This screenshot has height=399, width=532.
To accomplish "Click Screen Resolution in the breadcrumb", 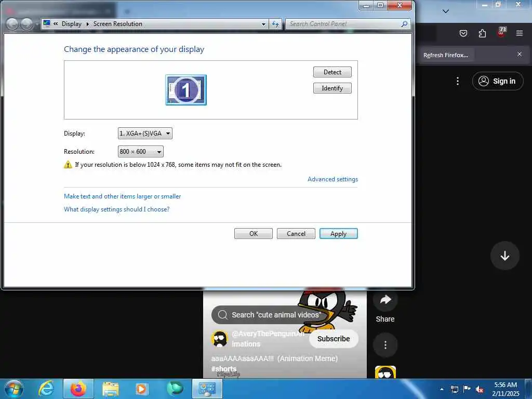I will coord(118,24).
